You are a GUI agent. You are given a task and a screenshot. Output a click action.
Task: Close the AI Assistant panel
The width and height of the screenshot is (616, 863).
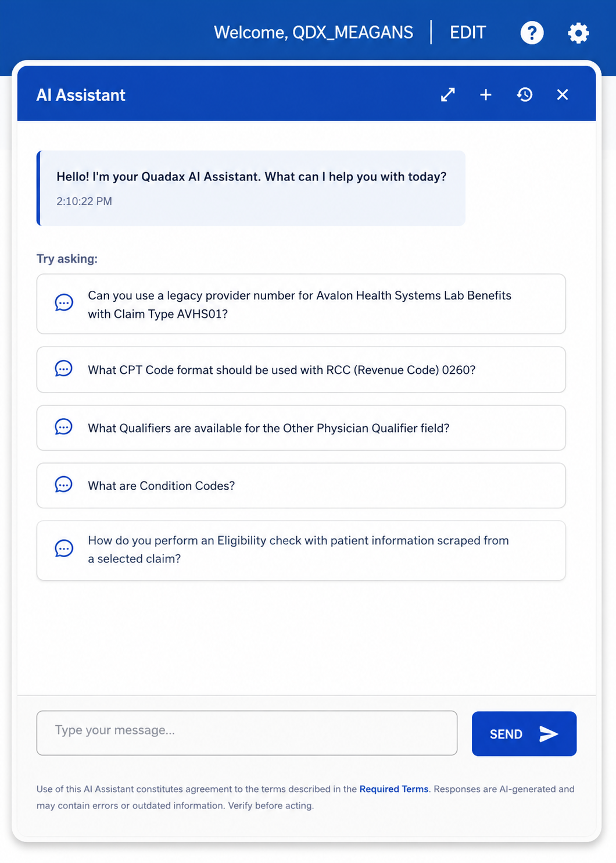click(563, 95)
